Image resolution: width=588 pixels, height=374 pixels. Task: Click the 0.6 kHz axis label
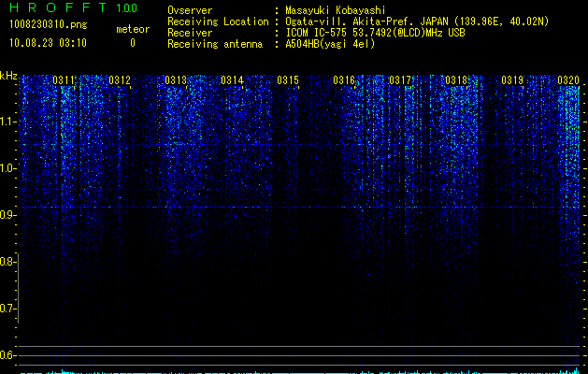pyautogui.click(x=7, y=355)
